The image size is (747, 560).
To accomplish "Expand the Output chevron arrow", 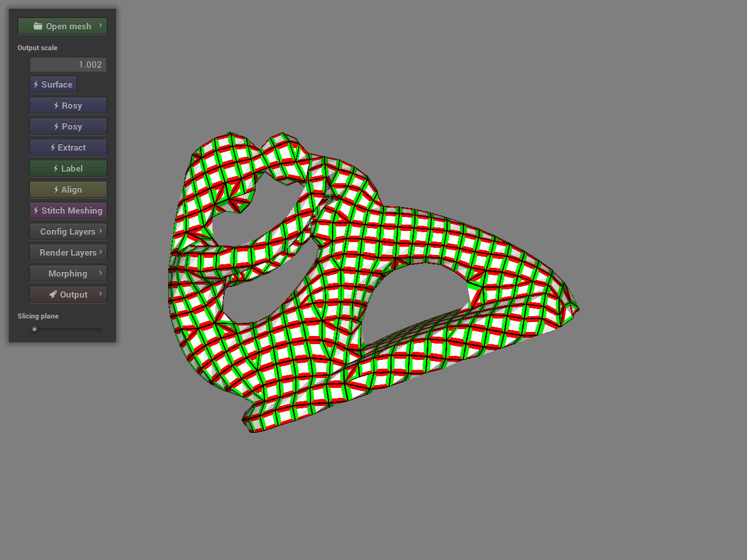I will coord(100,294).
